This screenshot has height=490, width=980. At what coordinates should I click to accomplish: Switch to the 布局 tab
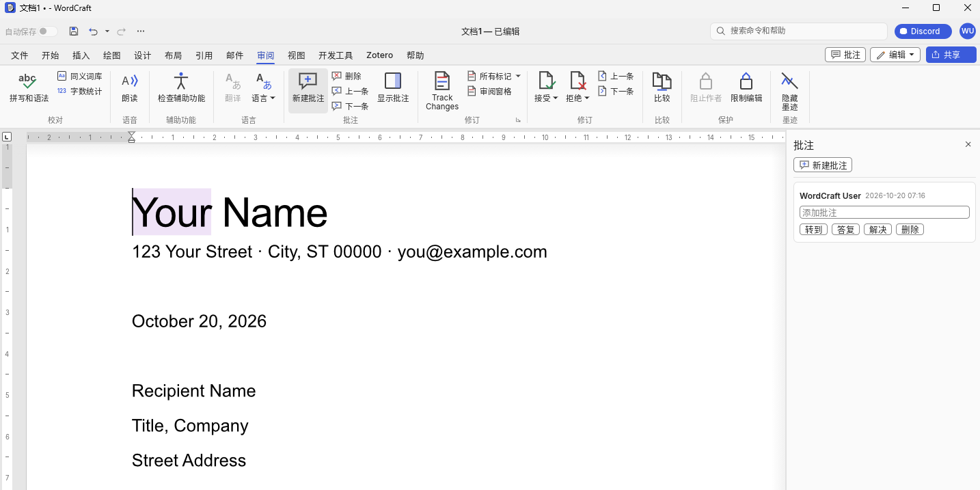click(174, 55)
